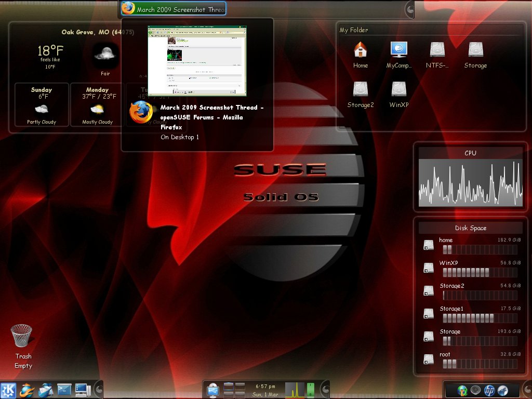
Task: Click the root disk usage bar
Action: coord(480,364)
